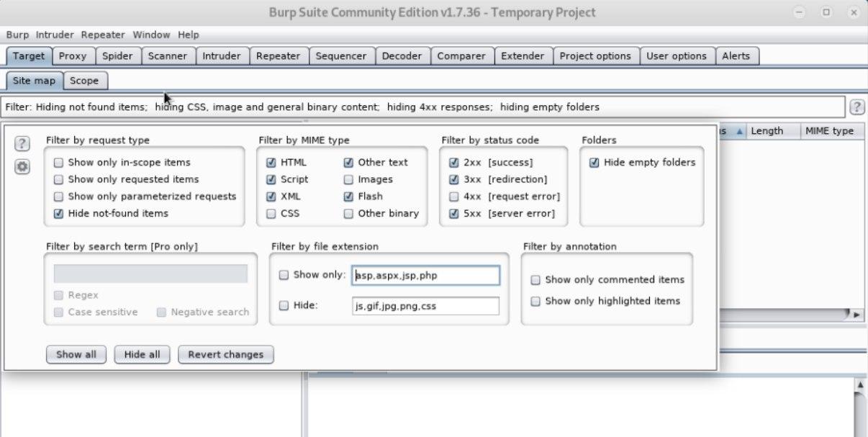The height and width of the screenshot is (437, 868).
Task: Click the Hide file extension text field
Action: pos(425,306)
